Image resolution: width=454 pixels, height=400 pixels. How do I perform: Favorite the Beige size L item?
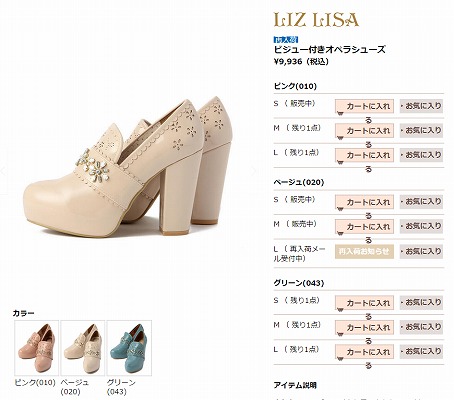(421, 251)
